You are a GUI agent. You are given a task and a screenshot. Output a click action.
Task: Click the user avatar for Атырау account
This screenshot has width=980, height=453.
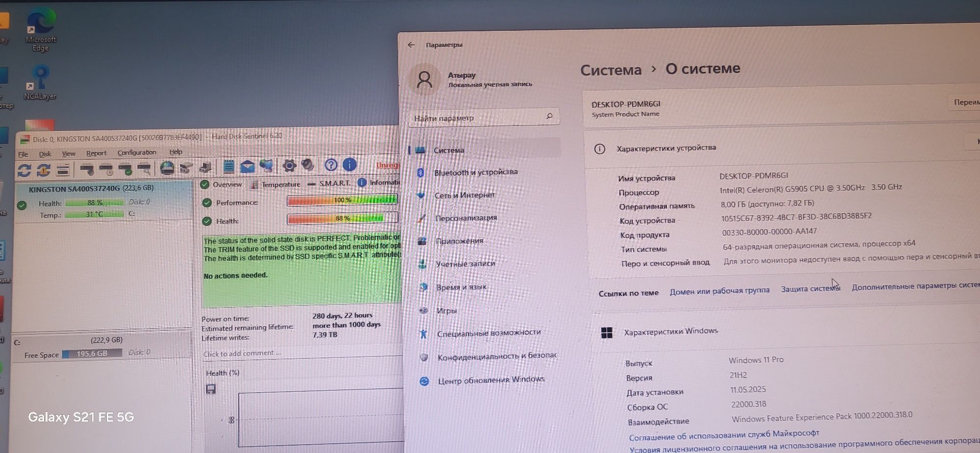point(424,79)
